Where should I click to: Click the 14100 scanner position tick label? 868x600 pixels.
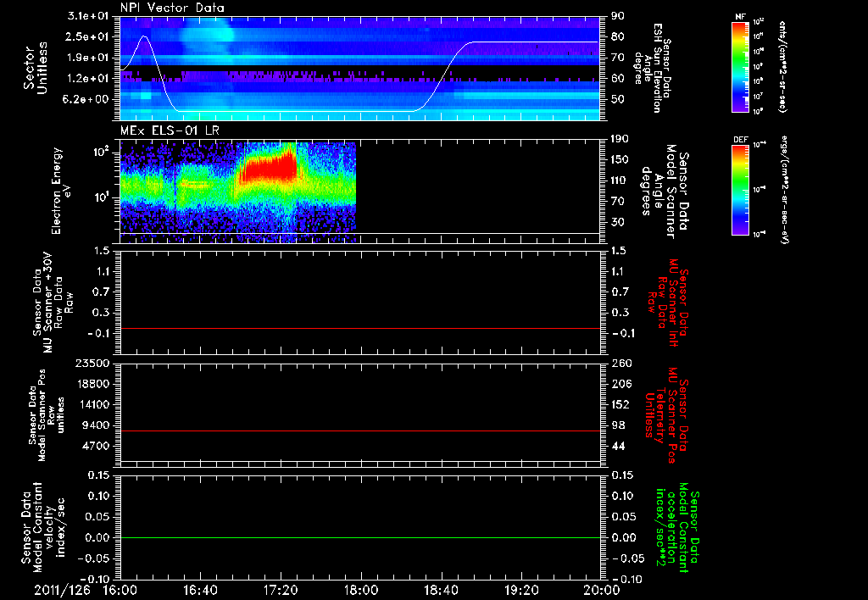coord(93,404)
